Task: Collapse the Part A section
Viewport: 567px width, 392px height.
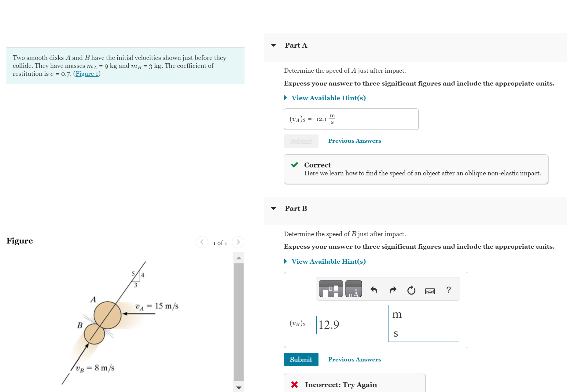Action: coord(273,45)
